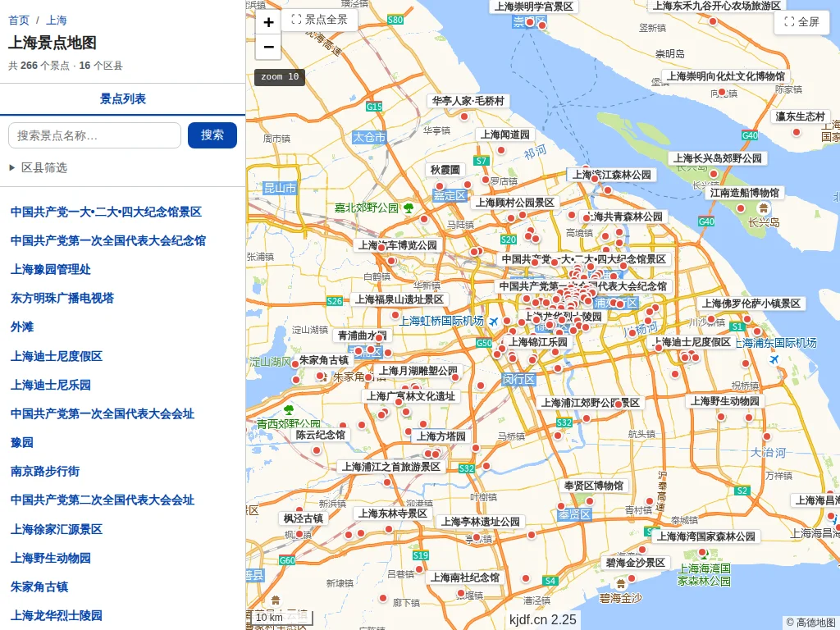This screenshot has width=840, height=630.
Task: Focus the 搜索景点名称 search field
Action: click(x=95, y=135)
